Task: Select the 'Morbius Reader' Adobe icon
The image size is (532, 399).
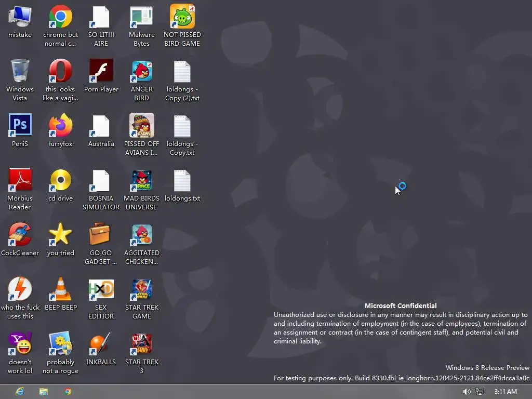Action: (x=20, y=180)
